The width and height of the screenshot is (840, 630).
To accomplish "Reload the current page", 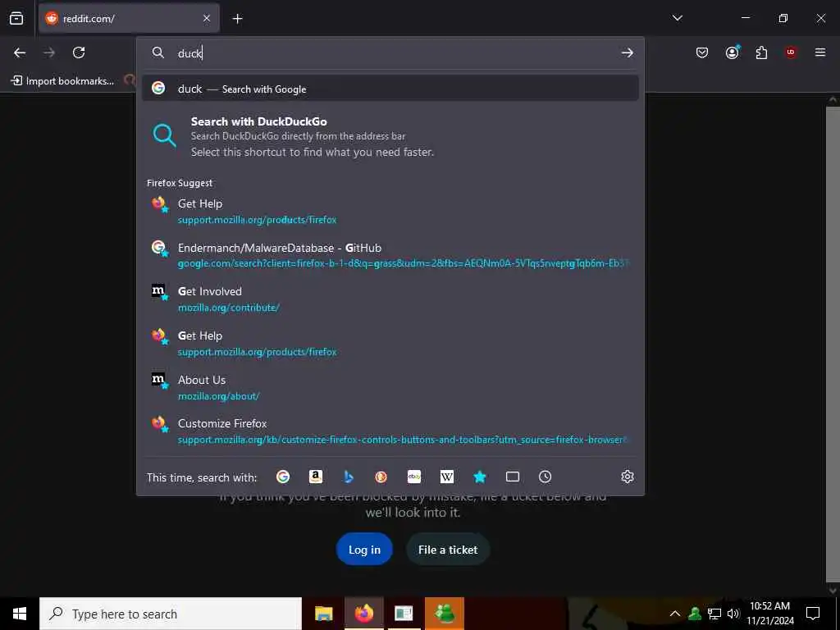I will coord(79,52).
